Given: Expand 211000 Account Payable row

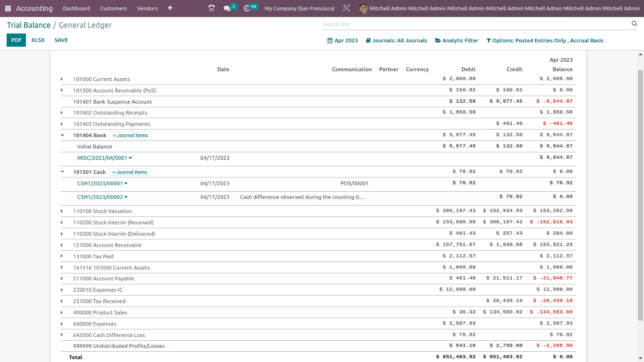Looking at the screenshot, I should [x=62, y=278].
